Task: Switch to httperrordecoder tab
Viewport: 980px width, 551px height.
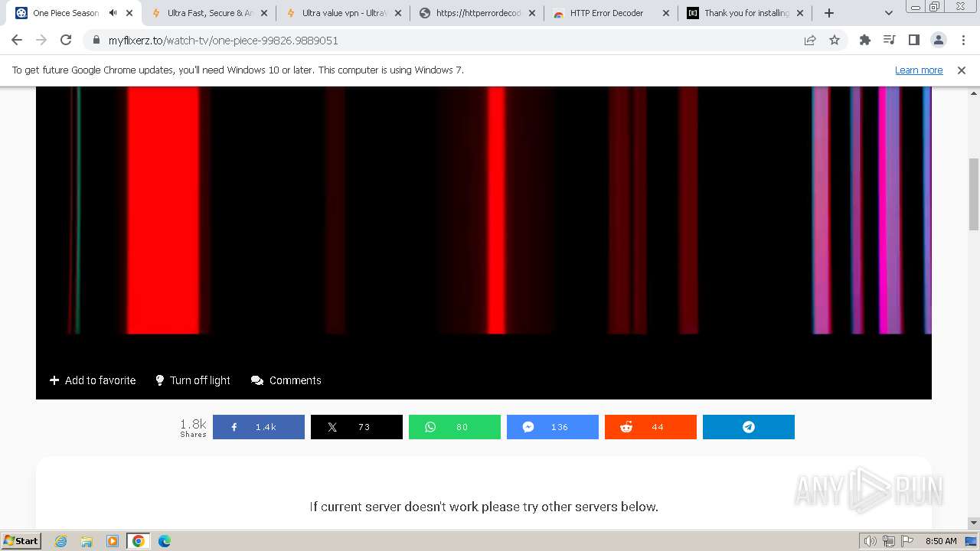Action: coord(479,13)
